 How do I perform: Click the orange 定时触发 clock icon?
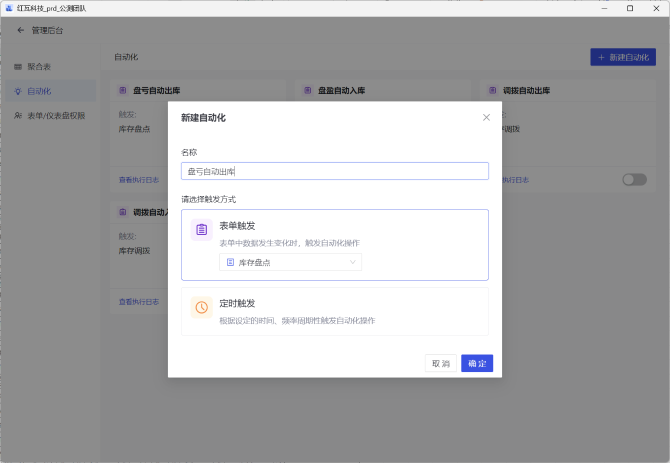[202, 307]
